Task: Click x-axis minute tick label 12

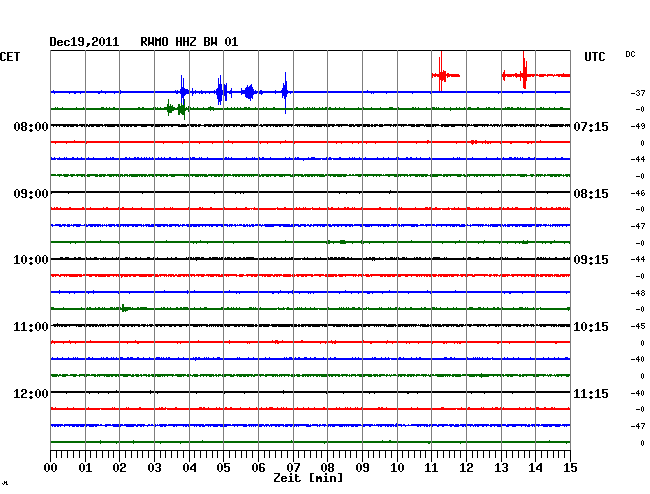Action: click(x=466, y=467)
